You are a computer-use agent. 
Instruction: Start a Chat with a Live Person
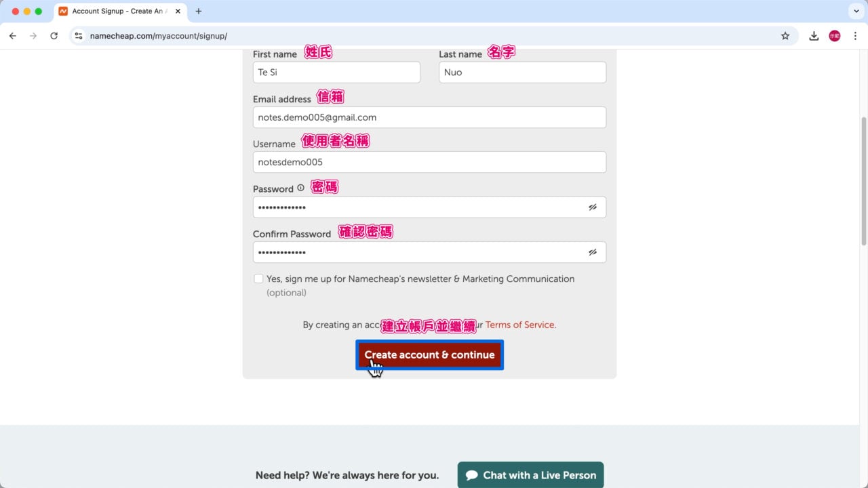point(530,475)
